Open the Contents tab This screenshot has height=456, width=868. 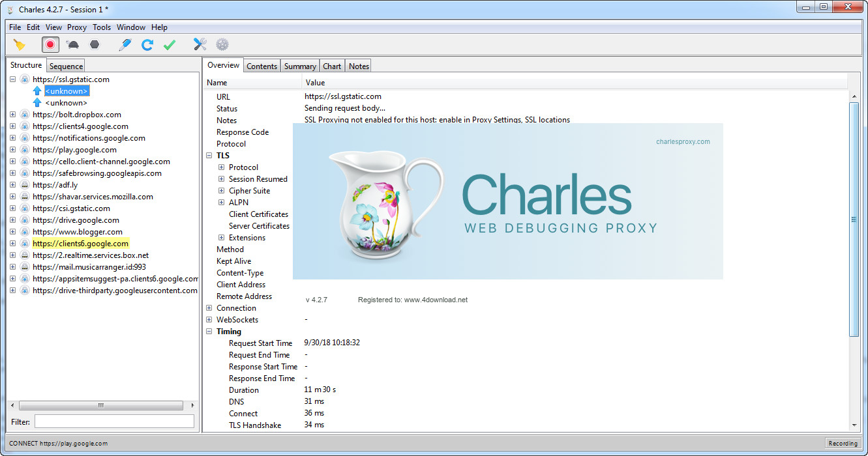[262, 66]
